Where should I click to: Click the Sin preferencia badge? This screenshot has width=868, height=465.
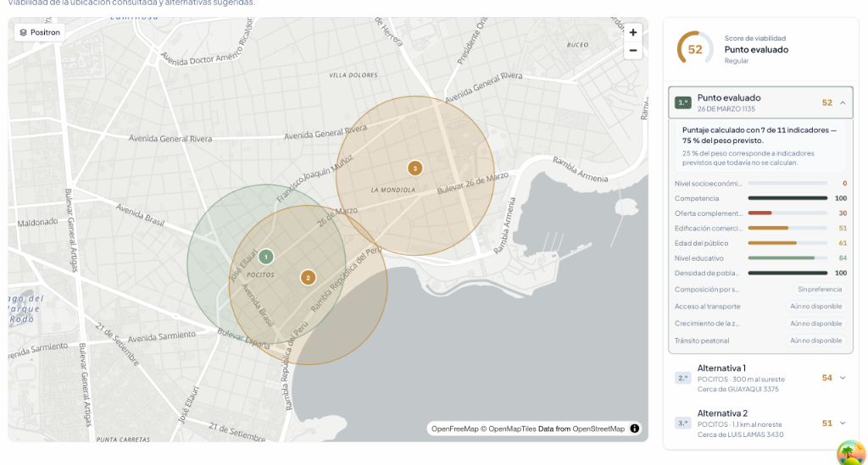pos(820,289)
